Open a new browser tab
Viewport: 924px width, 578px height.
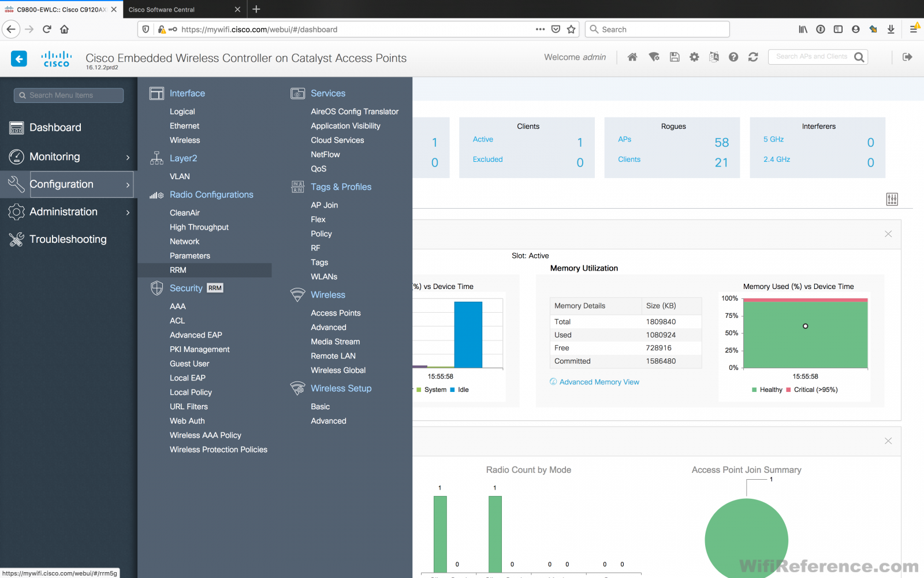point(256,9)
